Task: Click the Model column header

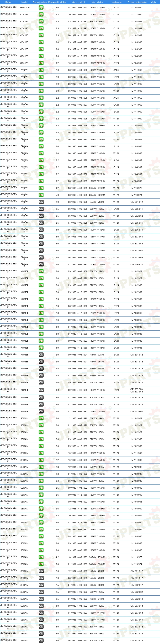Action: (x=24, y=2)
